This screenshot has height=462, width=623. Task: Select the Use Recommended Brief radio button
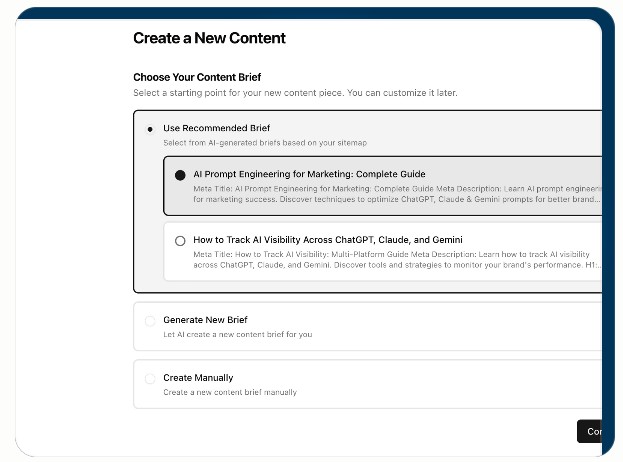150,129
